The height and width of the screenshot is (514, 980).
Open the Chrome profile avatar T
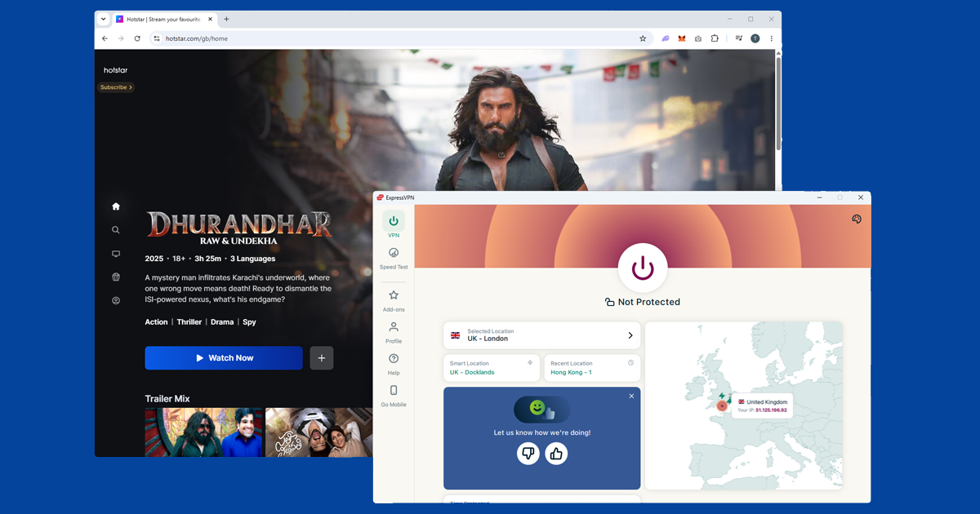coord(755,38)
